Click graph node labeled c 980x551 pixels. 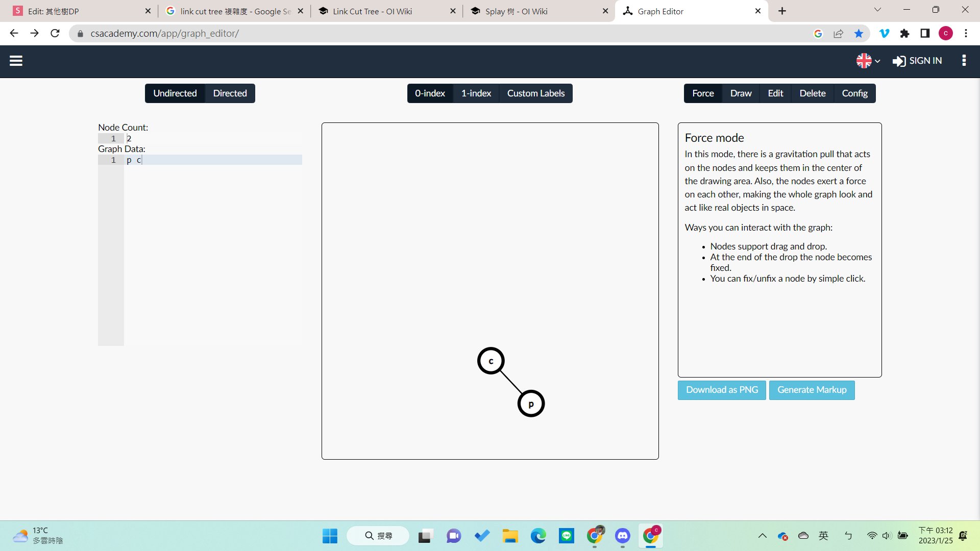coord(491,361)
